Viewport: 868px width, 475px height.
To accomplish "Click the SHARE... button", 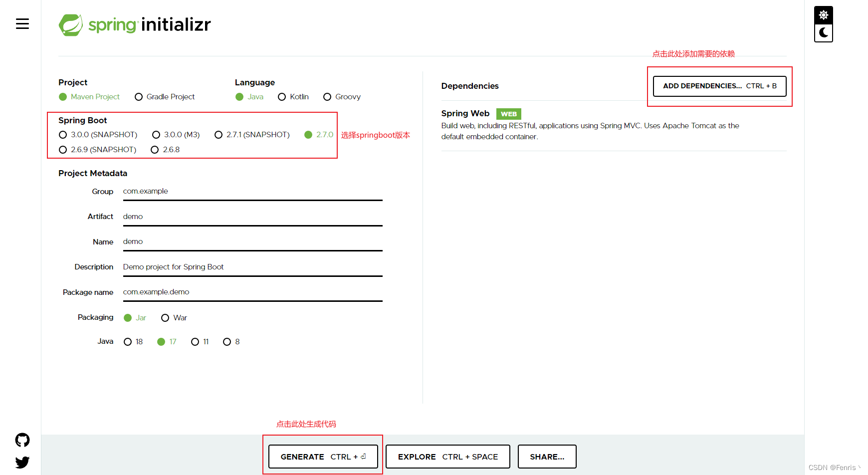I will [547, 457].
